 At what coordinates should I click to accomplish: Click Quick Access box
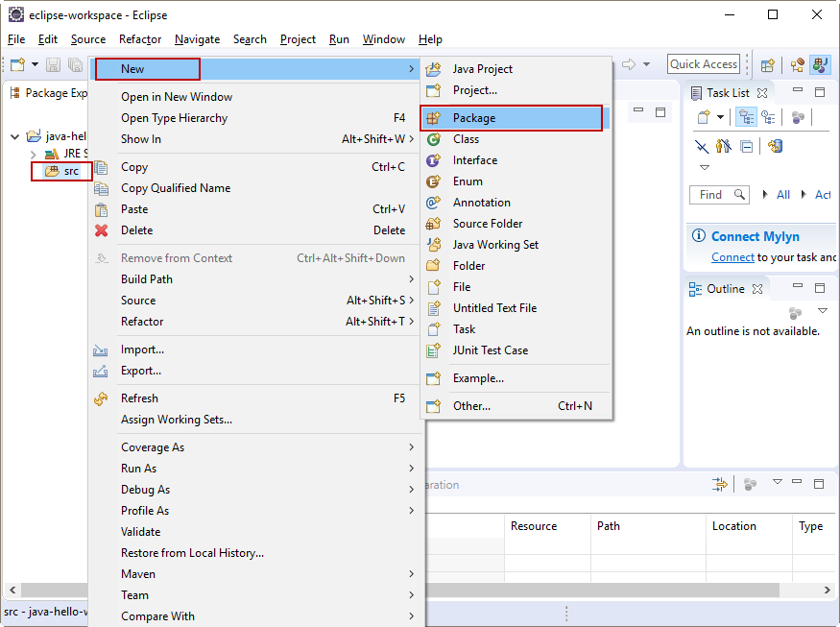click(x=704, y=64)
